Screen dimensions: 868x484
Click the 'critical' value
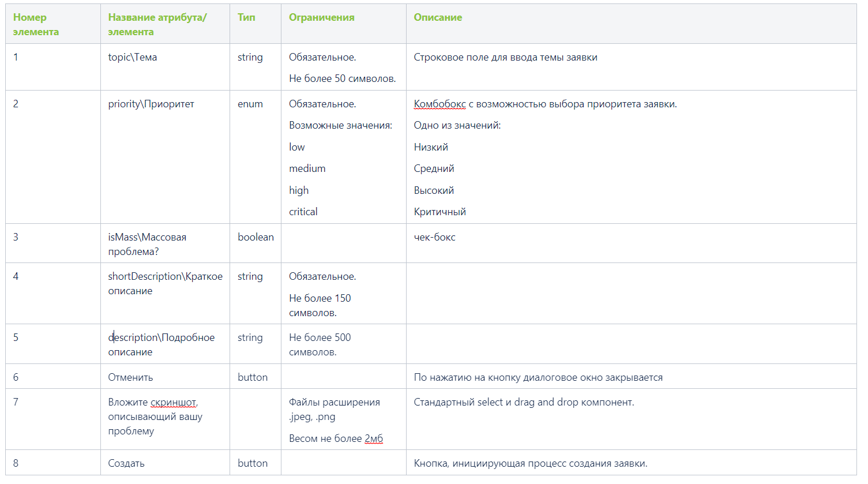click(303, 212)
